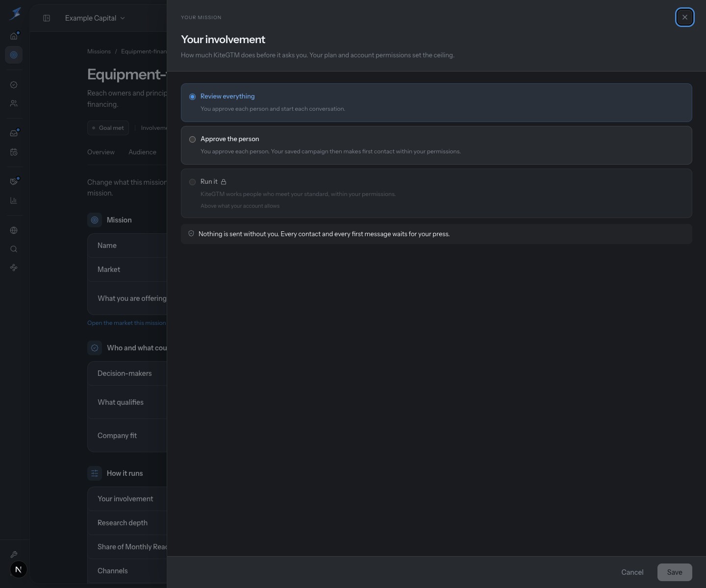Click the Company fit row
This screenshot has height=588, width=706.
(x=127, y=436)
